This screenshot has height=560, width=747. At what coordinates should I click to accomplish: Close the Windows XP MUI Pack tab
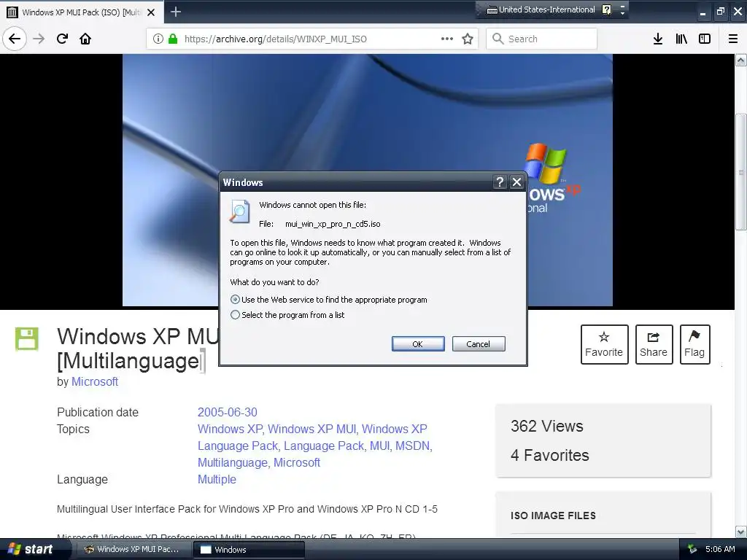151,12
